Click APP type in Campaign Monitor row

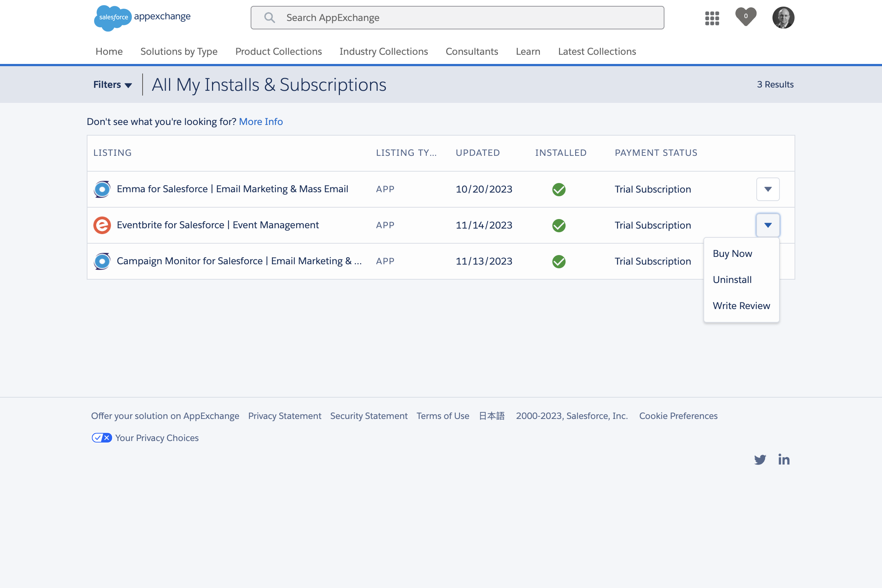click(385, 261)
